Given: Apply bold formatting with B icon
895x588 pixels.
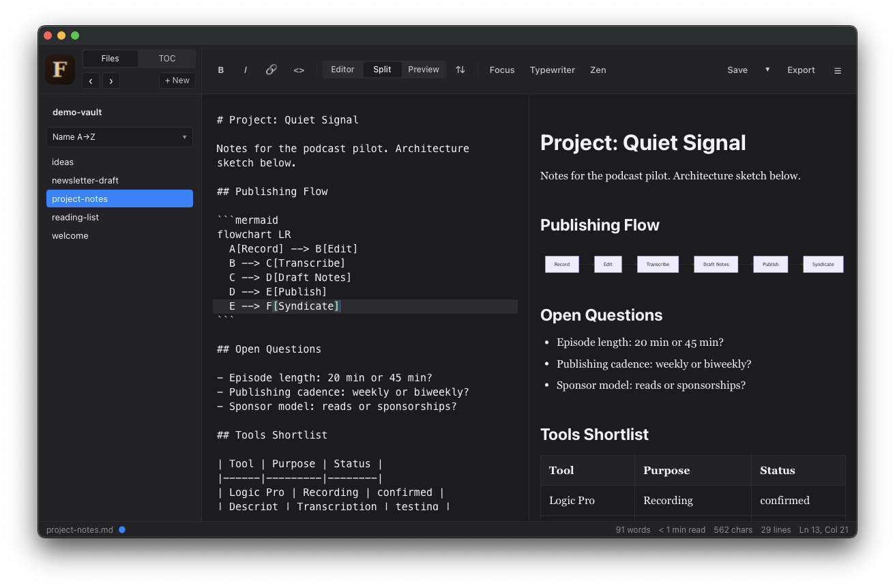Looking at the screenshot, I should click(x=221, y=70).
